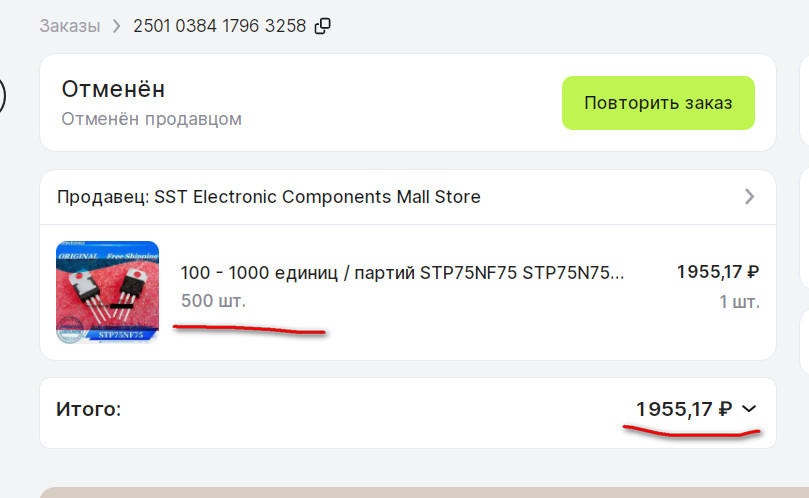Open the product title 100 - 1000 единиц

402,273
